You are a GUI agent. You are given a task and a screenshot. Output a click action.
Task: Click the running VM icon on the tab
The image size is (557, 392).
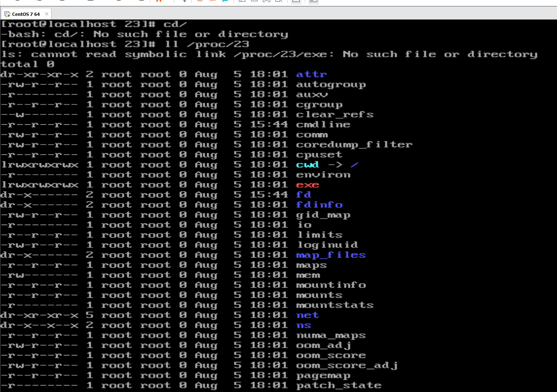coord(7,14)
